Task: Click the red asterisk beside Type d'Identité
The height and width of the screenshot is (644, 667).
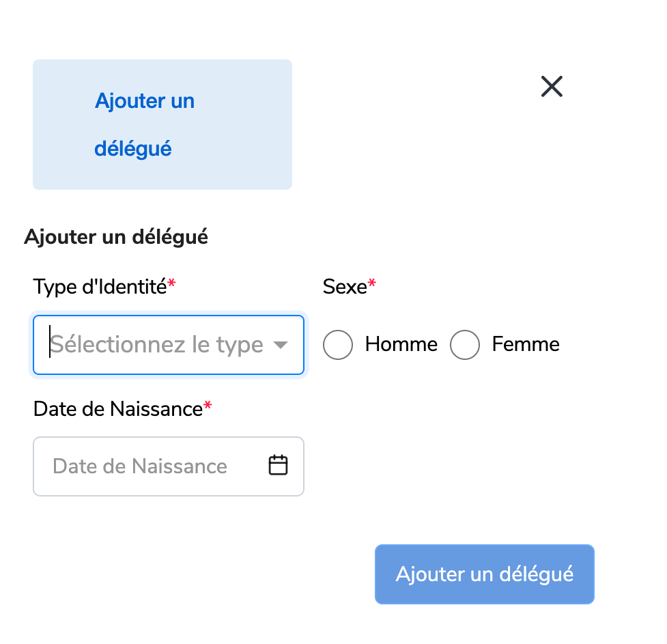Action: pos(172,285)
